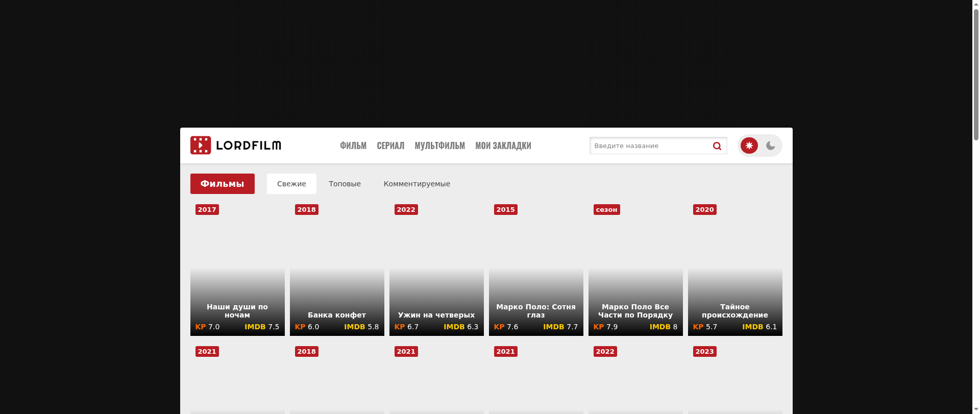The image size is (980, 414).
Task: Open the Сериал menu
Action: (x=390, y=145)
